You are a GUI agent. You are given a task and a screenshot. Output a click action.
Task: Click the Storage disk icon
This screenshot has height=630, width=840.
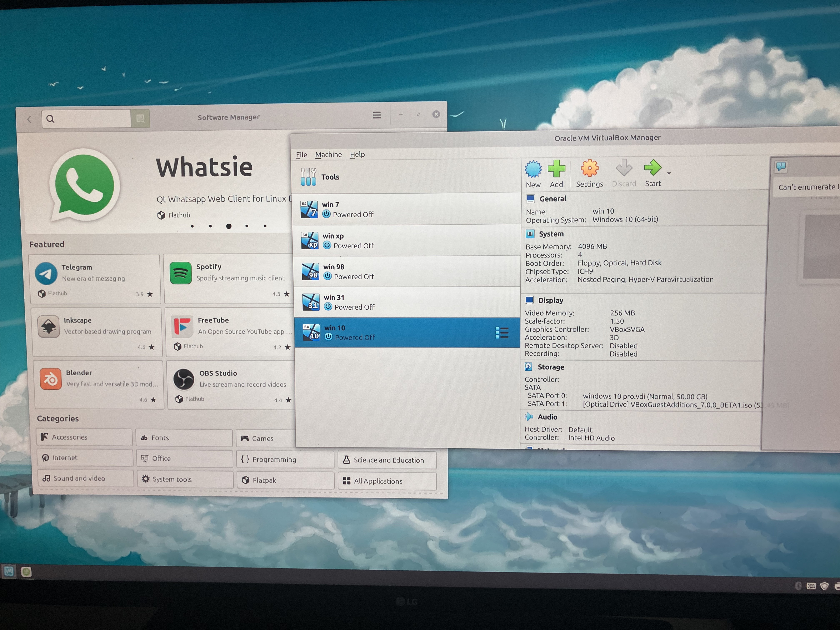pyautogui.click(x=529, y=366)
